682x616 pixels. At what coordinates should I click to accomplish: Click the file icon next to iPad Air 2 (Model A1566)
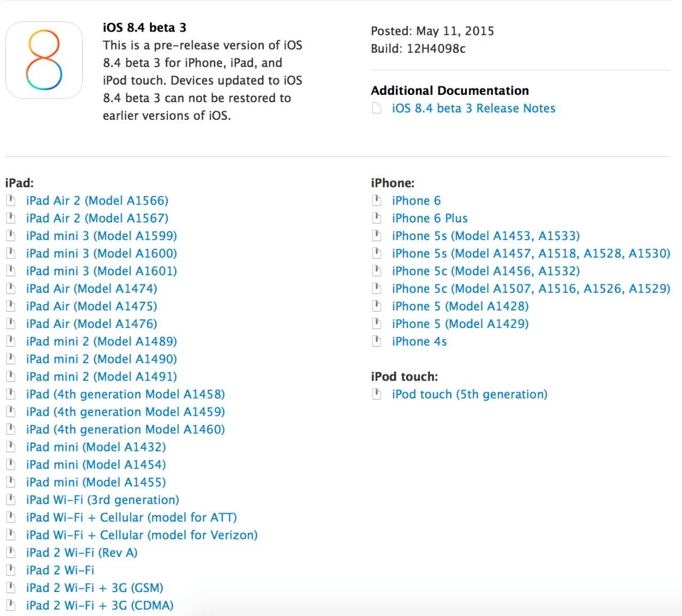pos(11,200)
